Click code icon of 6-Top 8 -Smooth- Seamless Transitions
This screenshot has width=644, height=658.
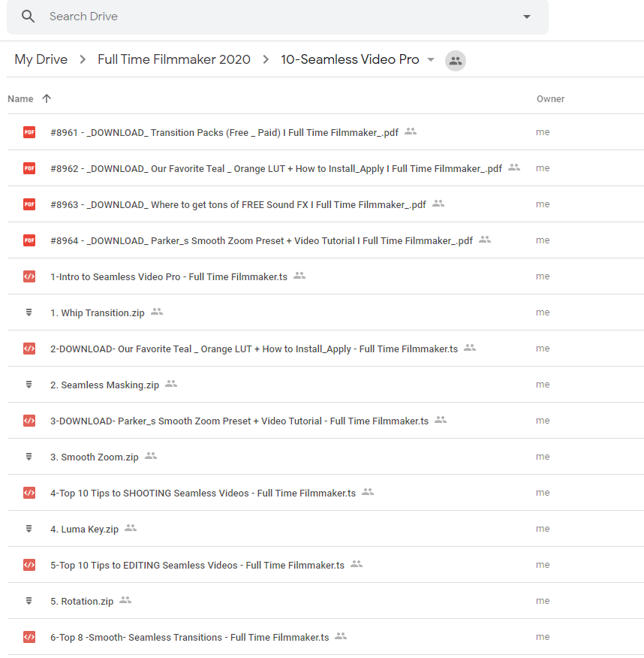pos(29,638)
